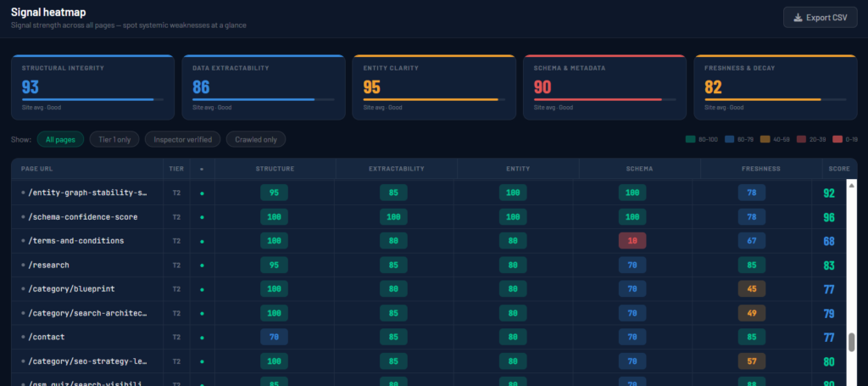Screen dimensions: 868x386
Task: Click the Data Extractability progress bar
Action: tap(263, 100)
